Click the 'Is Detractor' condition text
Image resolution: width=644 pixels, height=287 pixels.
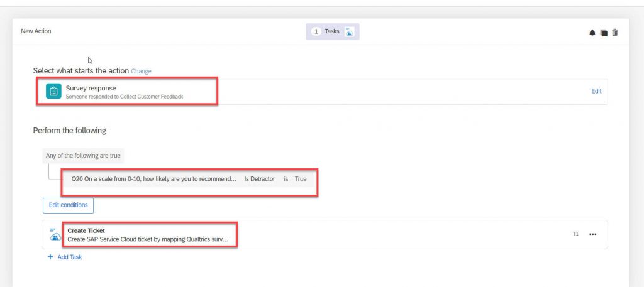[x=260, y=179]
